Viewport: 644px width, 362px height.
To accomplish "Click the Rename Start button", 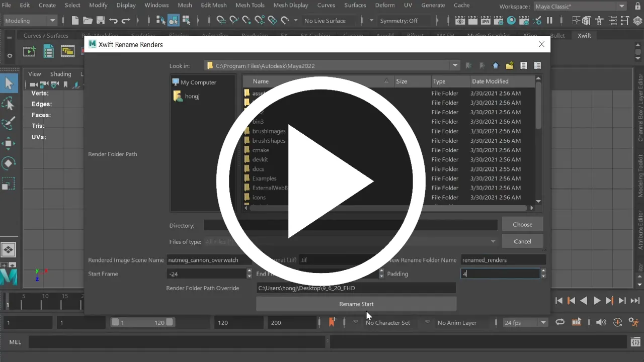I will pyautogui.click(x=356, y=304).
